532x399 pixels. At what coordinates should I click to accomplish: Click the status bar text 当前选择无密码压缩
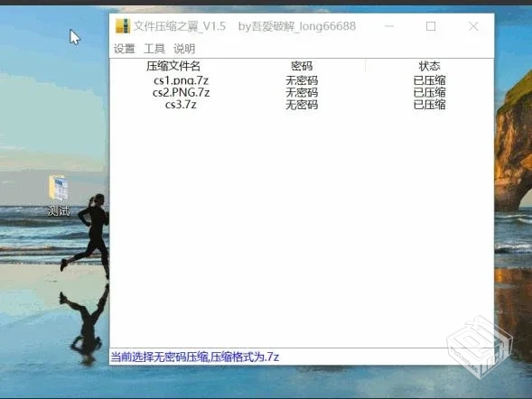[160, 357]
